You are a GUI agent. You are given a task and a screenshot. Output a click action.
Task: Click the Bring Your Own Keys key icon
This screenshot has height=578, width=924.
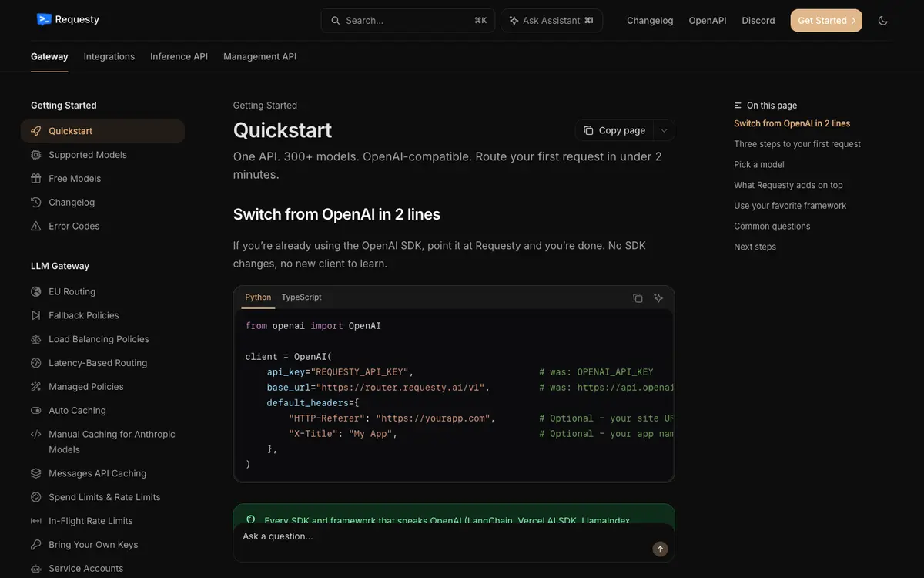pyautogui.click(x=36, y=545)
